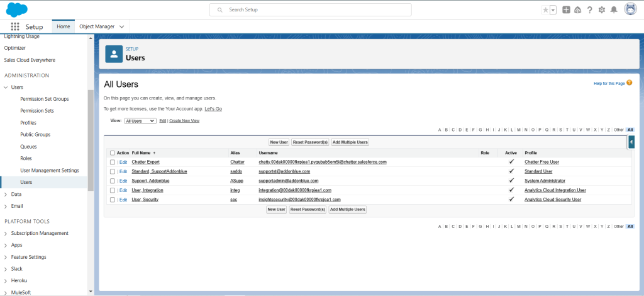Open the Help question mark icon

click(x=590, y=10)
